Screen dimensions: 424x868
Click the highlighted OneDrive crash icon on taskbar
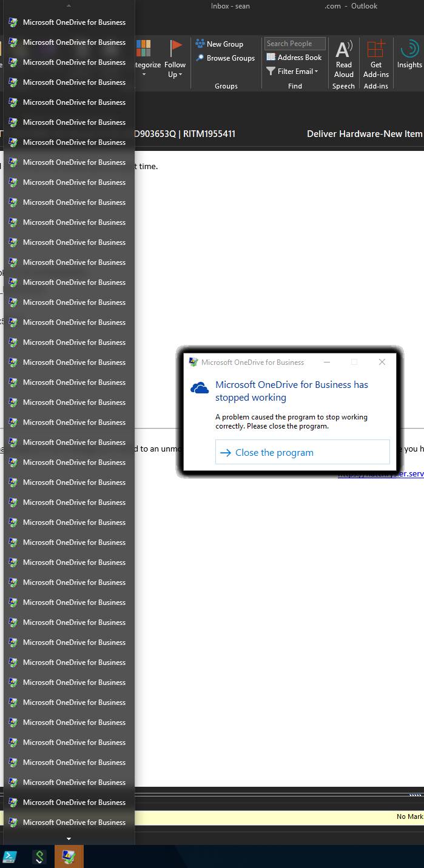point(69,856)
